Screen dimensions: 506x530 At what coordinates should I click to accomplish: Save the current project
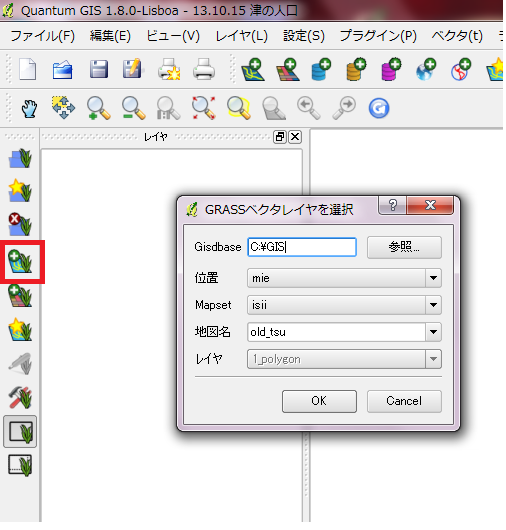[x=99, y=70]
